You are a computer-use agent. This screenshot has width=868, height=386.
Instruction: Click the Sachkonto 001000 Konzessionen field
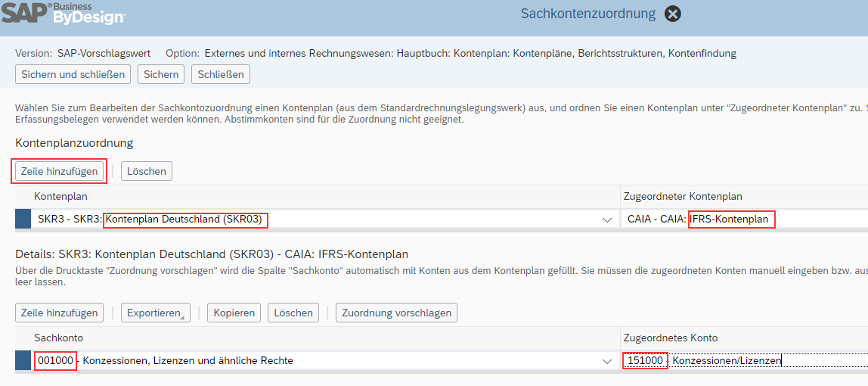pos(325,360)
